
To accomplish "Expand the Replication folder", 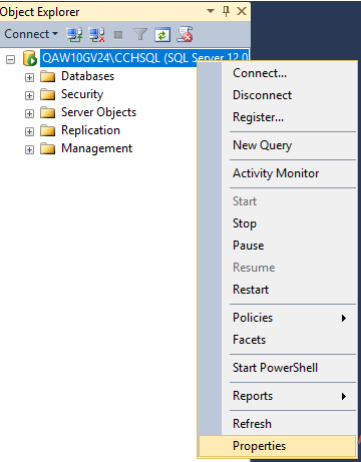I will [x=29, y=131].
